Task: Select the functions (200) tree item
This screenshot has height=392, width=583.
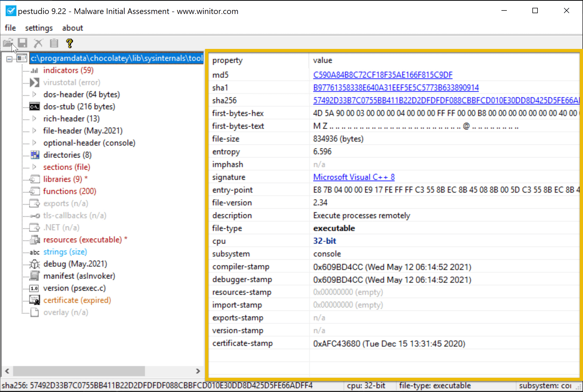Action: coord(69,191)
